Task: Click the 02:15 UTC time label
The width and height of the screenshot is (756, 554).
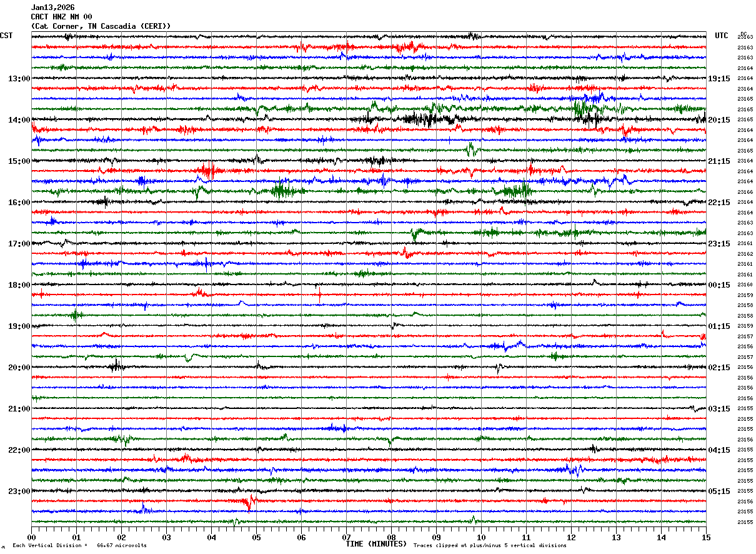Action: [719, 368]
